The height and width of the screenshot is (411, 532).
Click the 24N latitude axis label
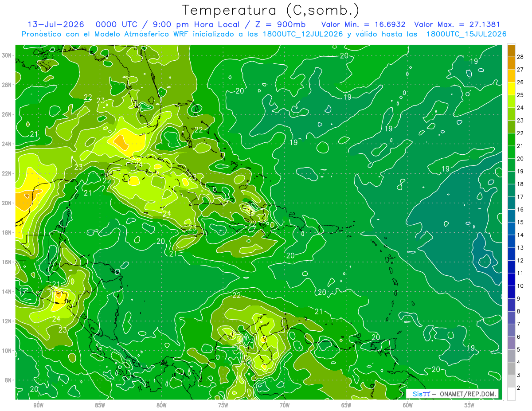[8, 144]
